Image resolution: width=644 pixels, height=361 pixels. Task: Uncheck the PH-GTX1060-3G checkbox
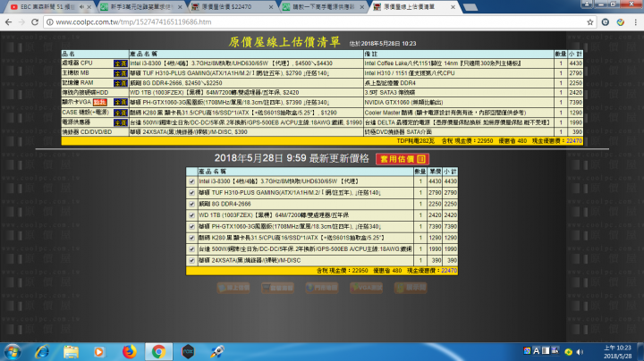pyautogui.click(x=191, y=226)
